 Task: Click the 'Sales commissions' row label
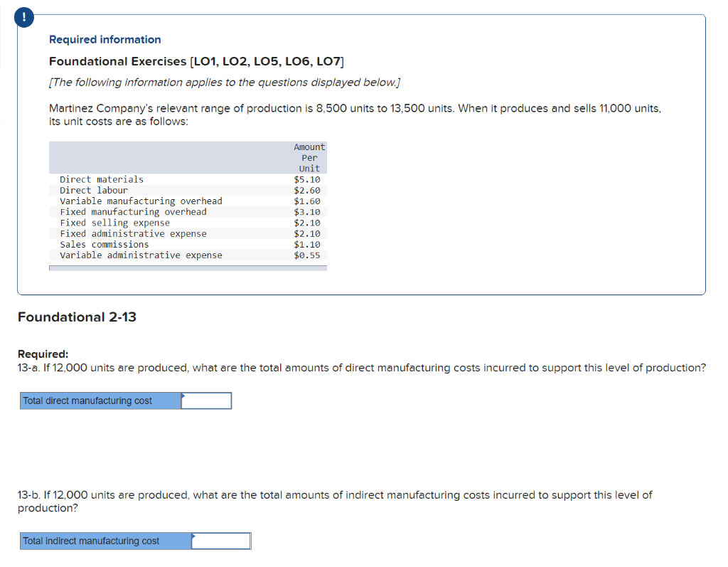[x=105, y=245]
